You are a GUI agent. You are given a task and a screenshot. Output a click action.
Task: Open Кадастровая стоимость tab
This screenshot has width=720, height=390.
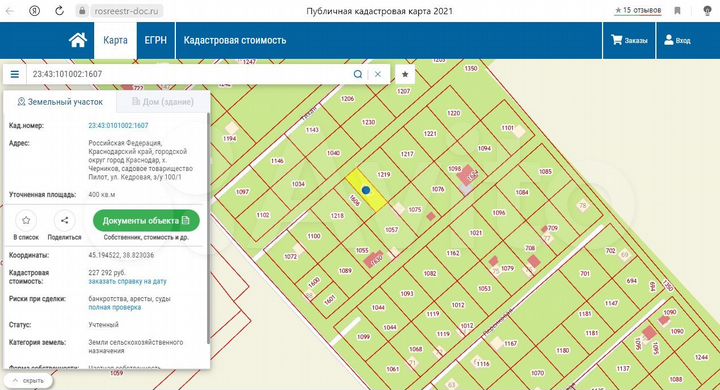click(235, 40)
